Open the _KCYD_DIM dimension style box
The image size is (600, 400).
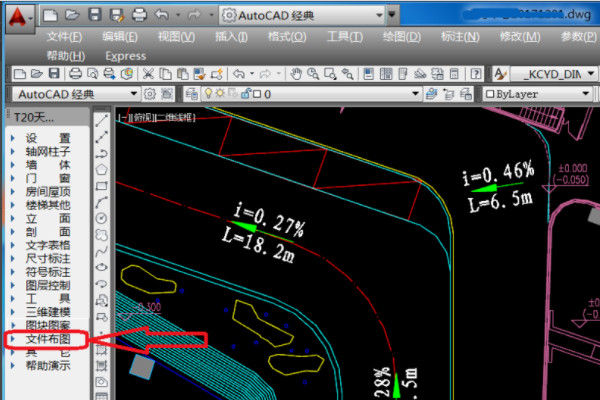550,74
